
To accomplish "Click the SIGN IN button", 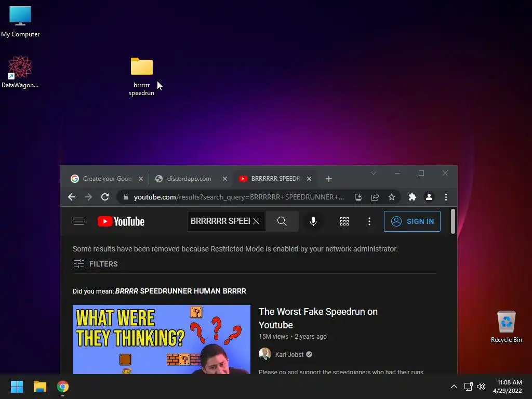I will point(412,221).
